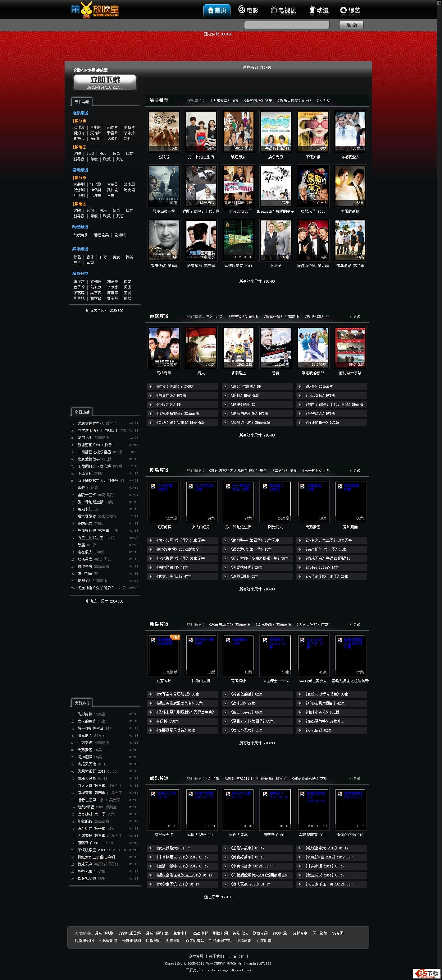Open the 节目导航 tab in sidebar
Screen dimensions: 442x980
82,102
